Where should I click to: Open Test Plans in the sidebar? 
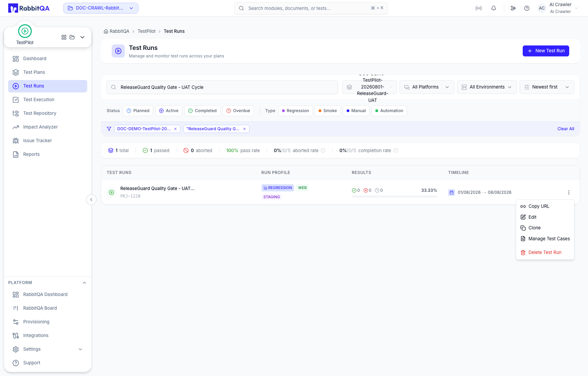click(48, 72)
